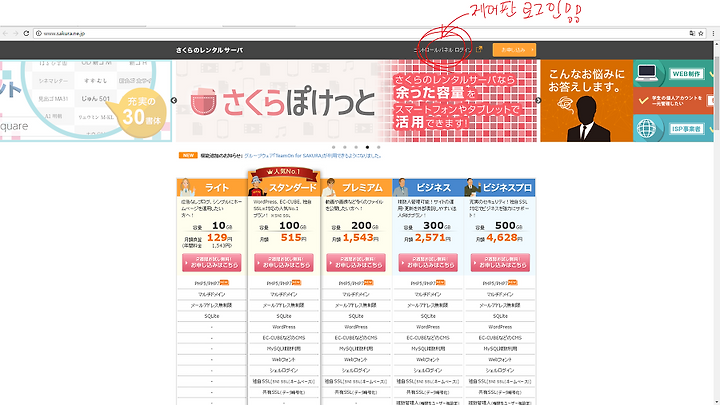Select the first carousel pagination dot
This screenshot has height=405, width=720.
click(x=334, y=147)
